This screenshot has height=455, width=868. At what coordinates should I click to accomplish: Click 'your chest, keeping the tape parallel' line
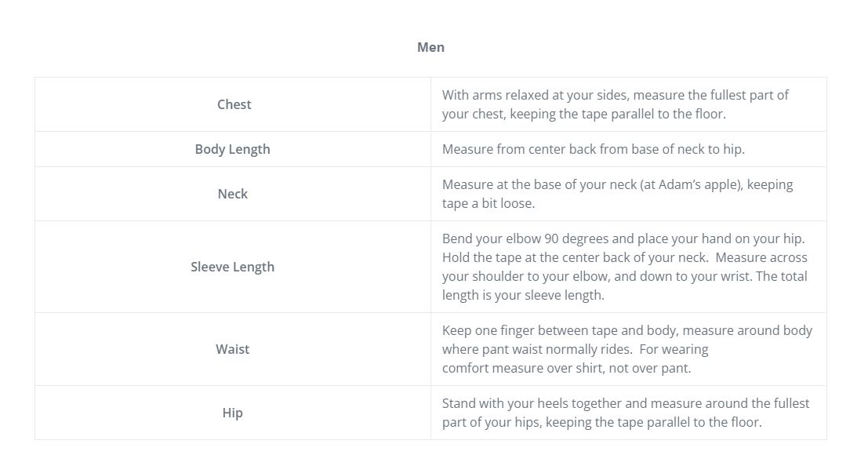(x=583, y=114)
